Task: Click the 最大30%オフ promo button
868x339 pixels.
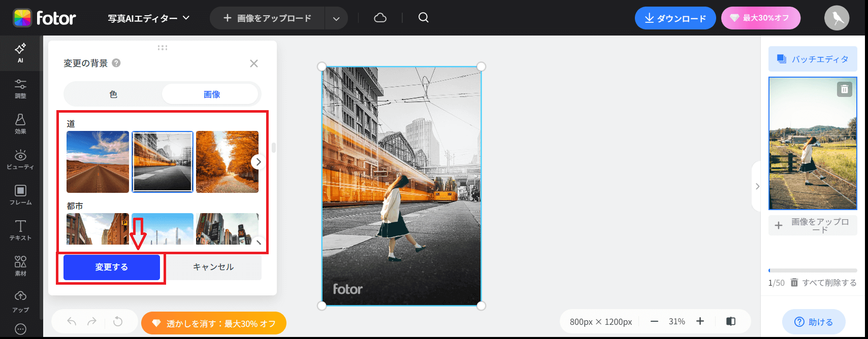Action: [x=760, y=18]
